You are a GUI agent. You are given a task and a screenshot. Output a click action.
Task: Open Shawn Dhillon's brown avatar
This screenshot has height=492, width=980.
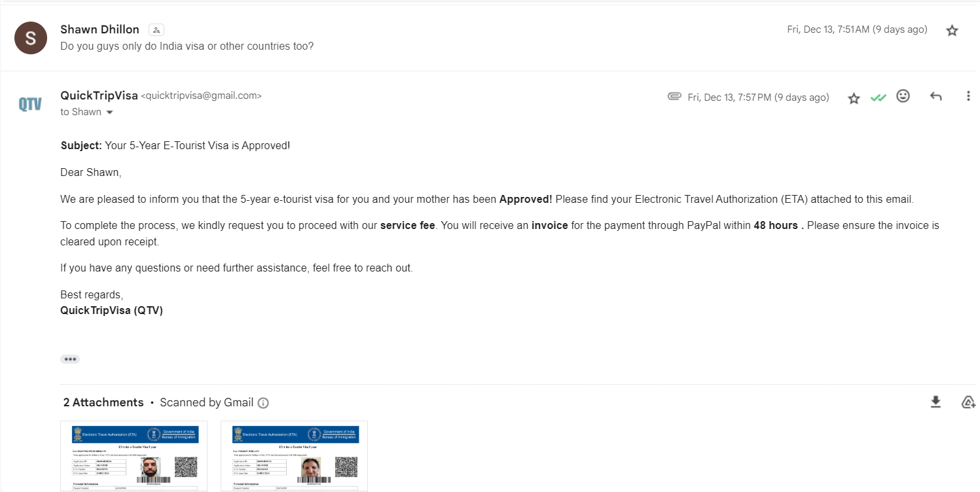[30, 38]
